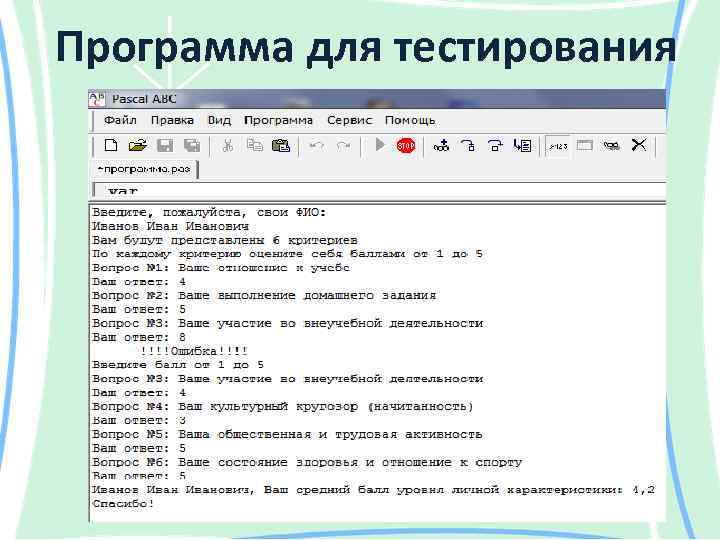Image resolution: width=720 pixels, height=540 pixels.
Task: Select the программа.pas file tab
Action: point(144,169)
